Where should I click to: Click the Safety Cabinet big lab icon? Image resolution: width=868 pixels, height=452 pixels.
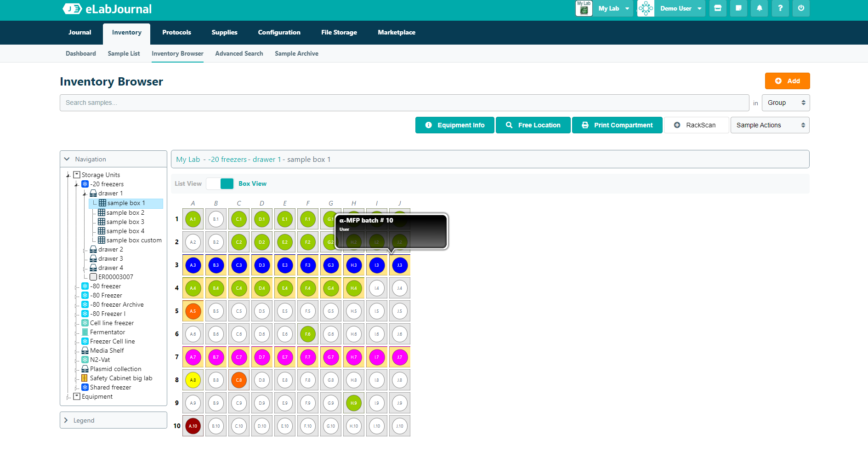pos(85,378)
